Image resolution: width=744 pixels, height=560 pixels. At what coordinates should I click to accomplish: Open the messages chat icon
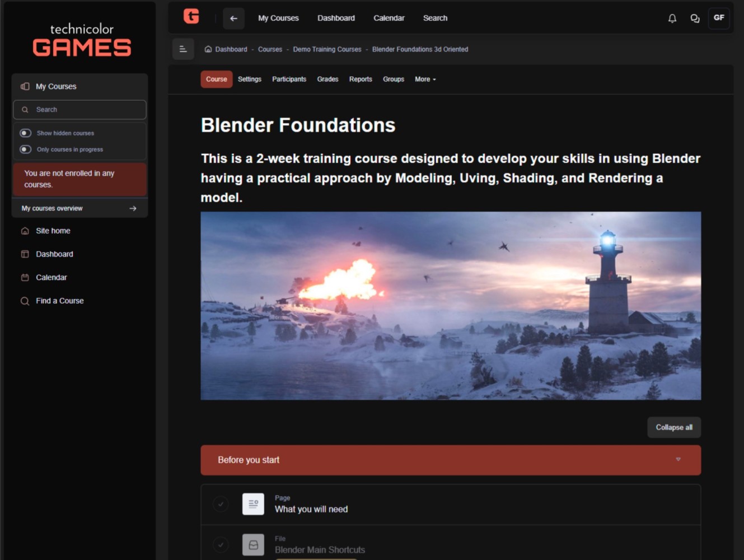tap(695, 18)
